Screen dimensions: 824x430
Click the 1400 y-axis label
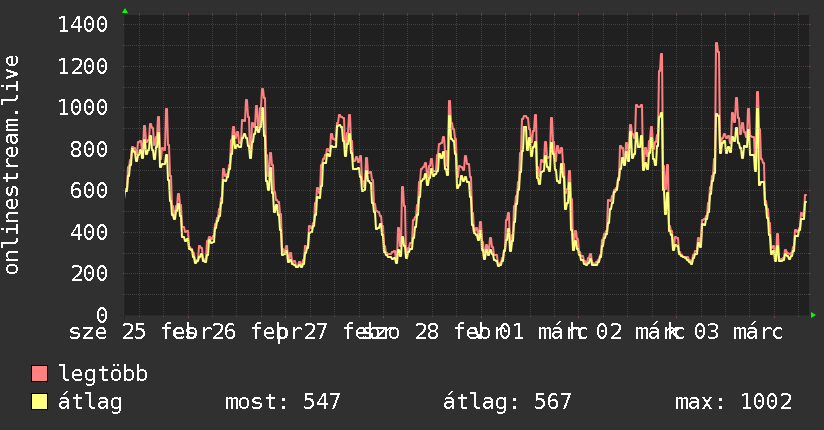pyautogui.click(x=83, y=25)
